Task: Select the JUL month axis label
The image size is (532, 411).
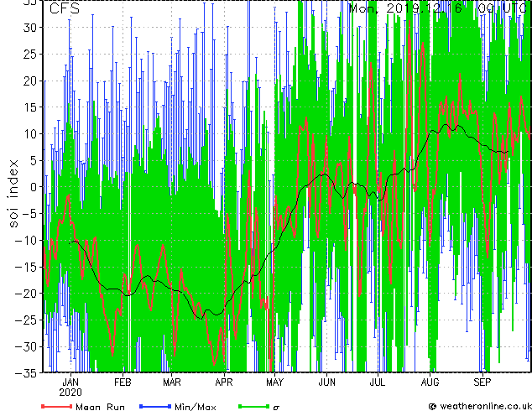Action: (x=378, y=382)
